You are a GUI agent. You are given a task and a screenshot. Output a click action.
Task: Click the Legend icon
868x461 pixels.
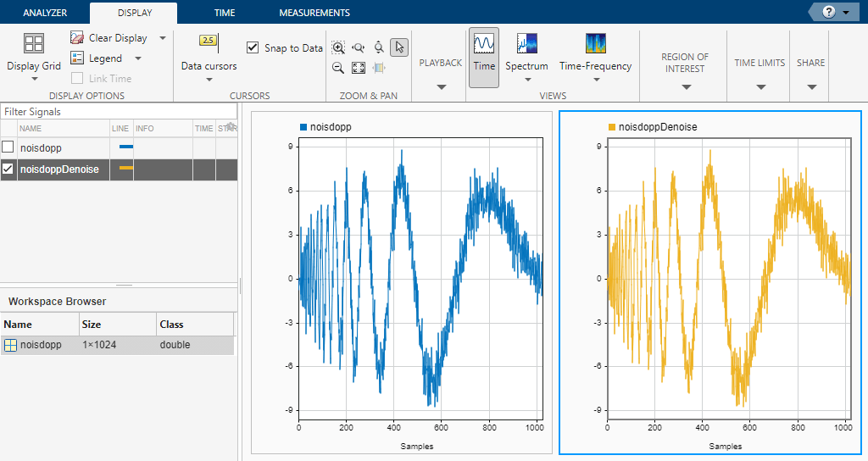(x=77, y=58)
